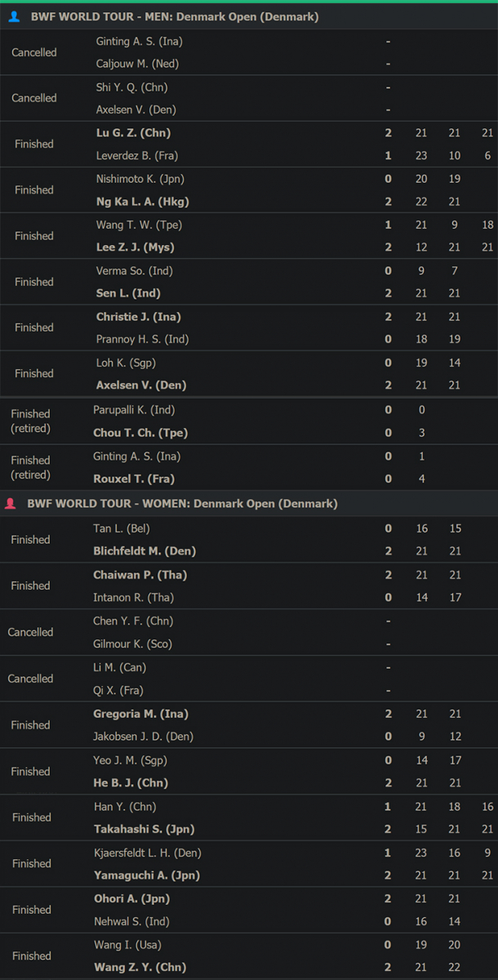Open the Ng Ka L. A. (Hkg) match row

(x=249, y=190)
